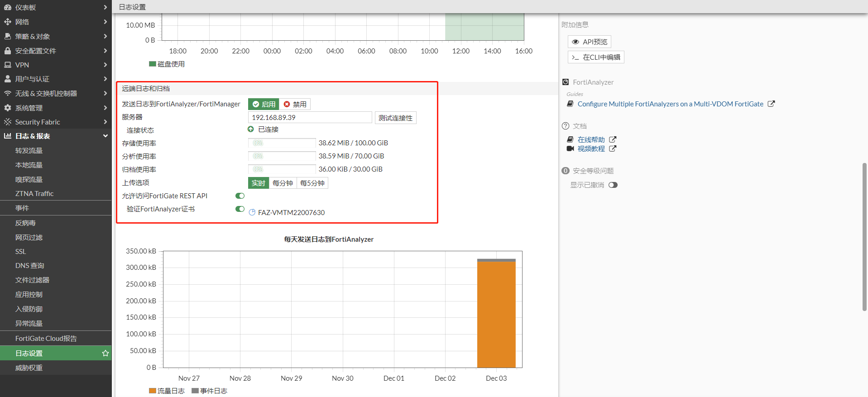The width and height of the screenshot is (868, 397).
Task: Click API预览 button
Action: [590, 42]
